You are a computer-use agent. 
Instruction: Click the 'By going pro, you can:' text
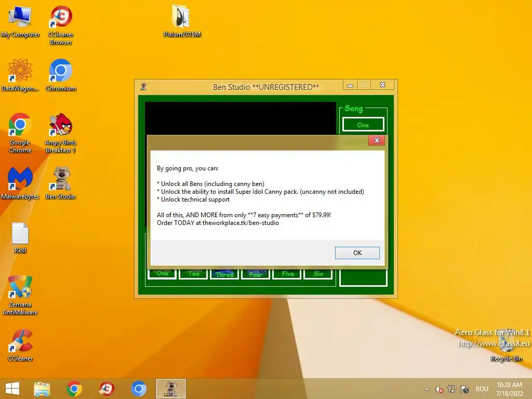click(x=188, y=168)
